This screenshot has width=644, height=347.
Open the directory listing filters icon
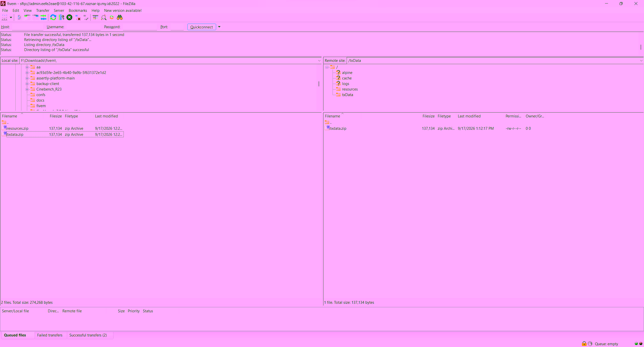click(95, 17)
